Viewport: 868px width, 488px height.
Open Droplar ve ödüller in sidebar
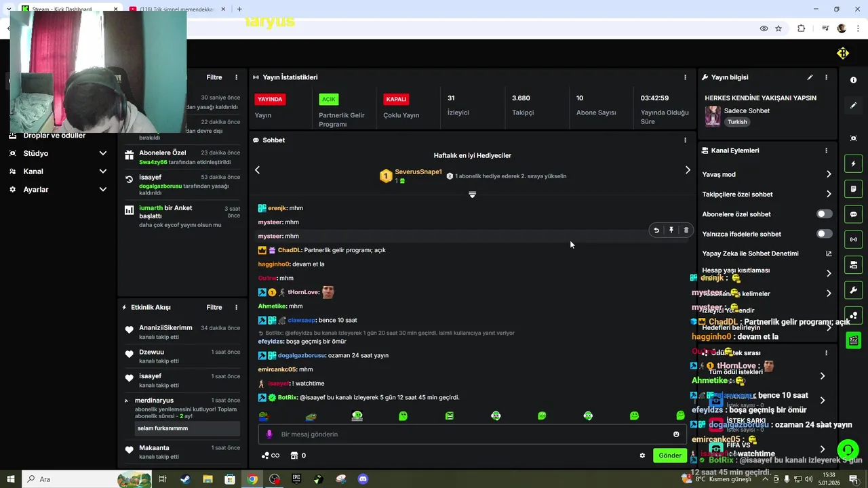pos(54,136)
